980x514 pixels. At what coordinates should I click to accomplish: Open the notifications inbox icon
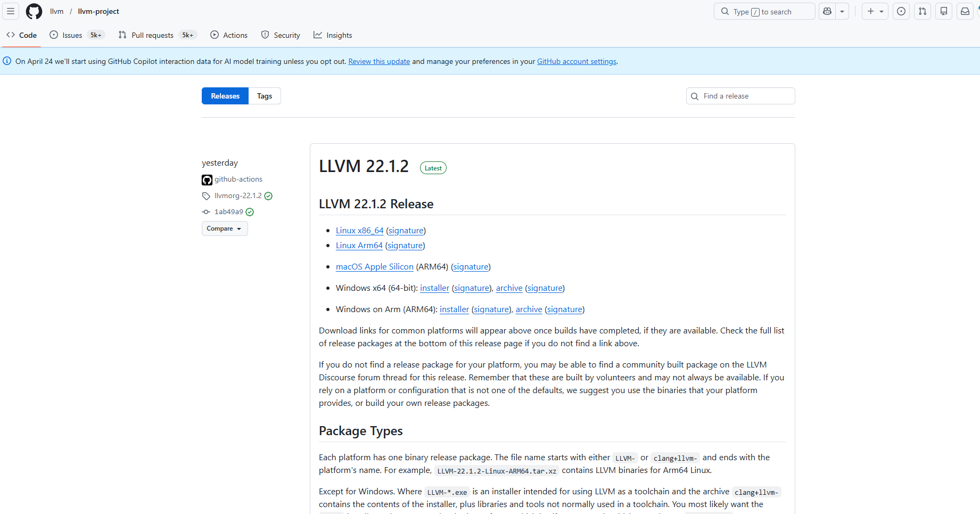pyautogui.click(x=965, y=11)
